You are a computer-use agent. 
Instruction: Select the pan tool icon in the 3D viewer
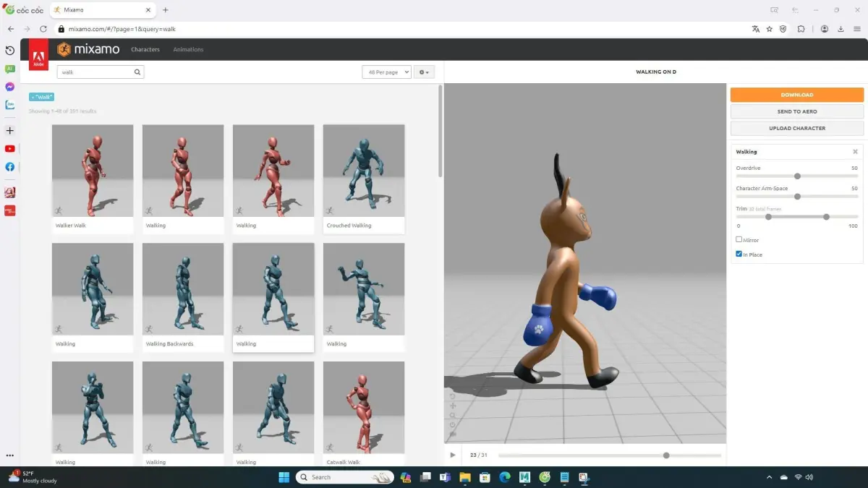point(453,406)
